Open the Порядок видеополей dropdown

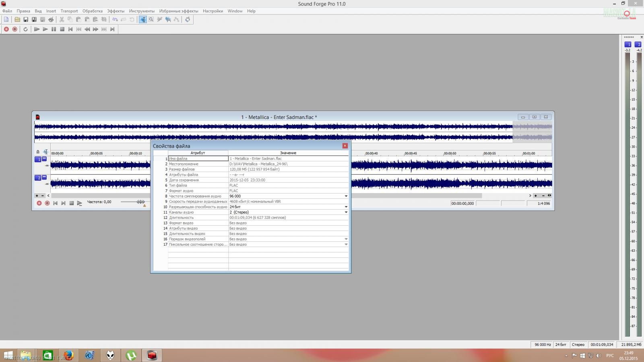346,239
